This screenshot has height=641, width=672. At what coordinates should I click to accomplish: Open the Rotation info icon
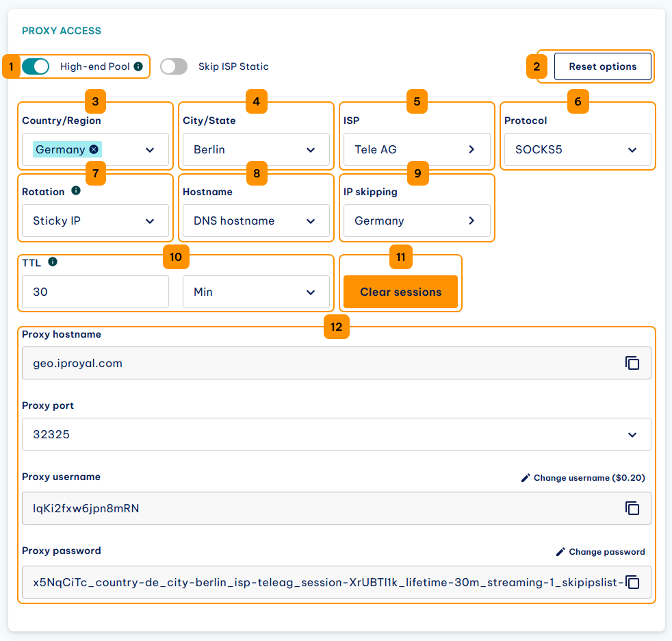[76, 190]
